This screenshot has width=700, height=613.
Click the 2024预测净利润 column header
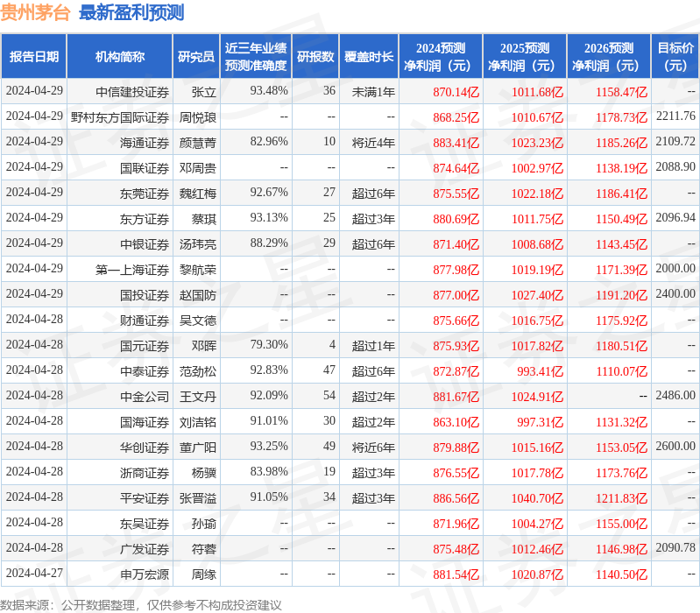coord(440,57)
